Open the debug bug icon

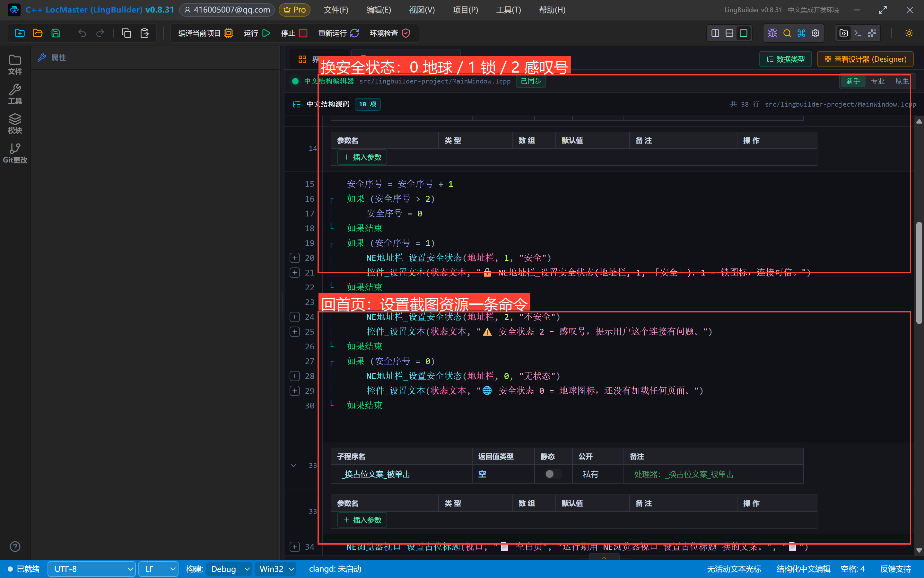click(772, 33)
